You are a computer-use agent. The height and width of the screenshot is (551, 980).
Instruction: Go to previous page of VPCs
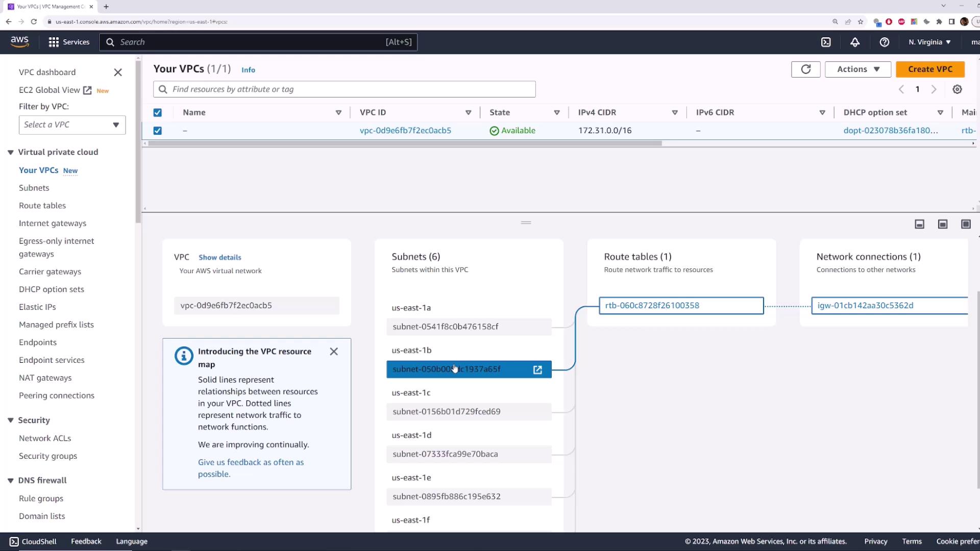pos(901,89)
